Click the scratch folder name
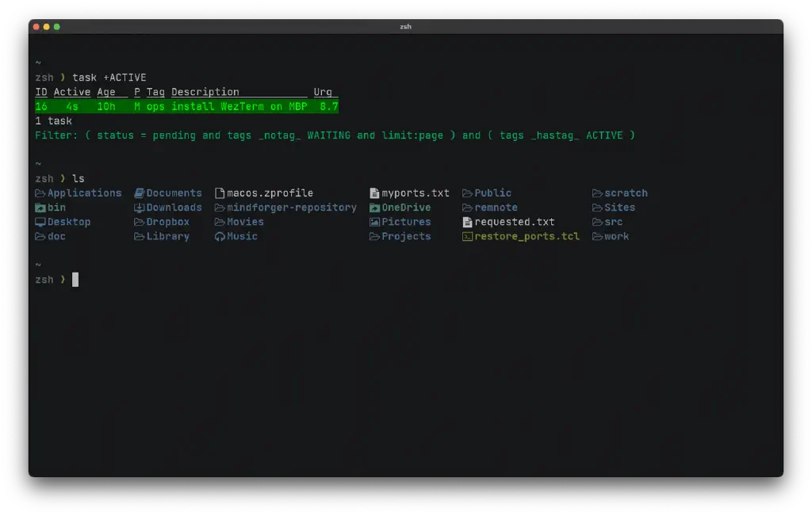This screenshot has width=812, height=515. pos(626,193)
